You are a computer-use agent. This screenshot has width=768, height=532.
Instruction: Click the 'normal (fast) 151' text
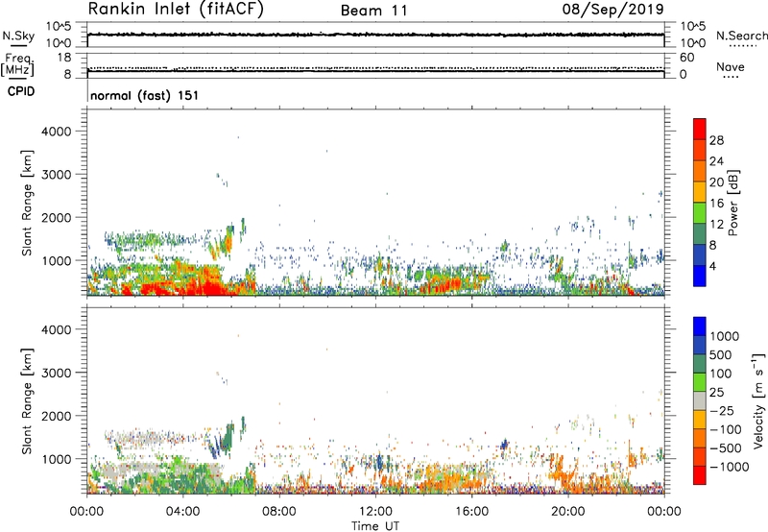coord(145,95)
